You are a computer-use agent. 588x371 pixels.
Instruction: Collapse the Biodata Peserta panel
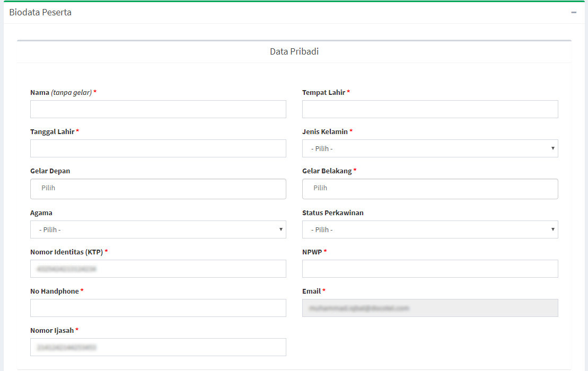tap(574, 12)
